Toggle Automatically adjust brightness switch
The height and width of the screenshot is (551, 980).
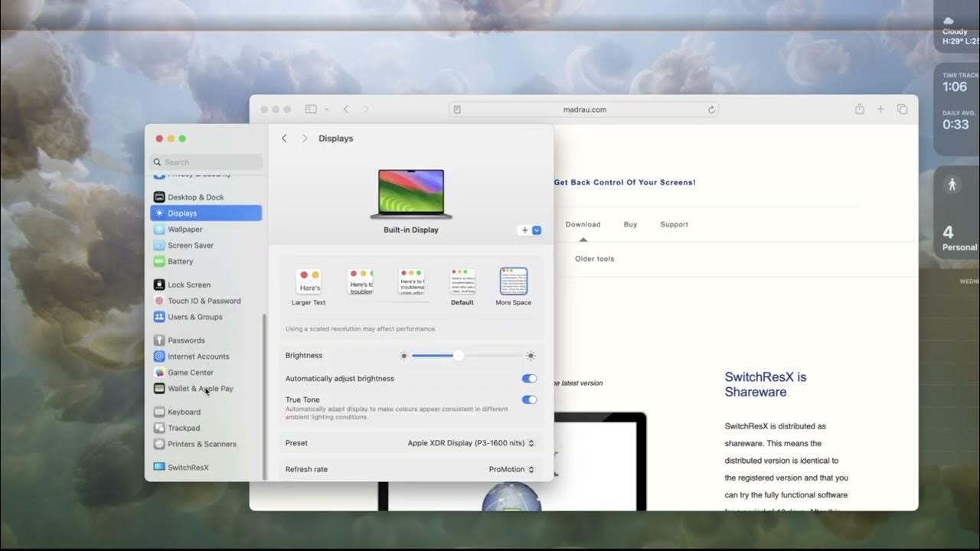529,379
